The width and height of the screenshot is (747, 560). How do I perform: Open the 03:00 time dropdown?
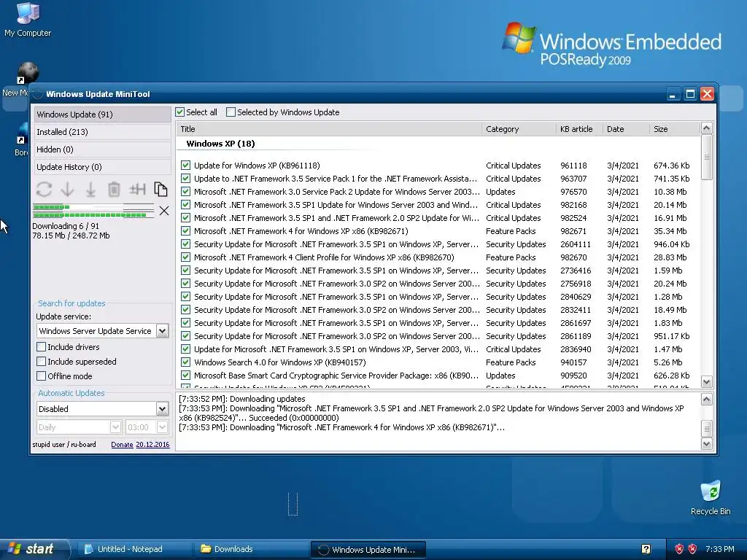162,427
